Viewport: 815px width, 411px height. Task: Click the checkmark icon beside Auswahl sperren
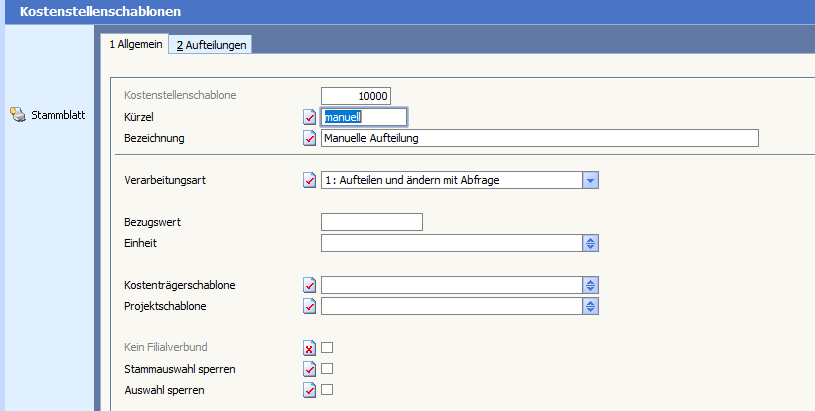[309, 390]
